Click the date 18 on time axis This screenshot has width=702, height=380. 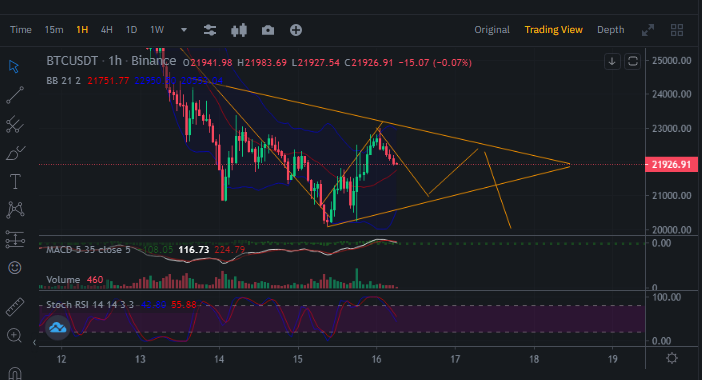point(534,359)
